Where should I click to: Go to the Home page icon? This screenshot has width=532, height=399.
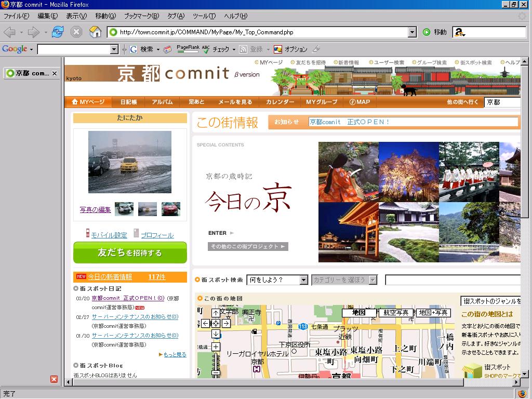(96, 32)
